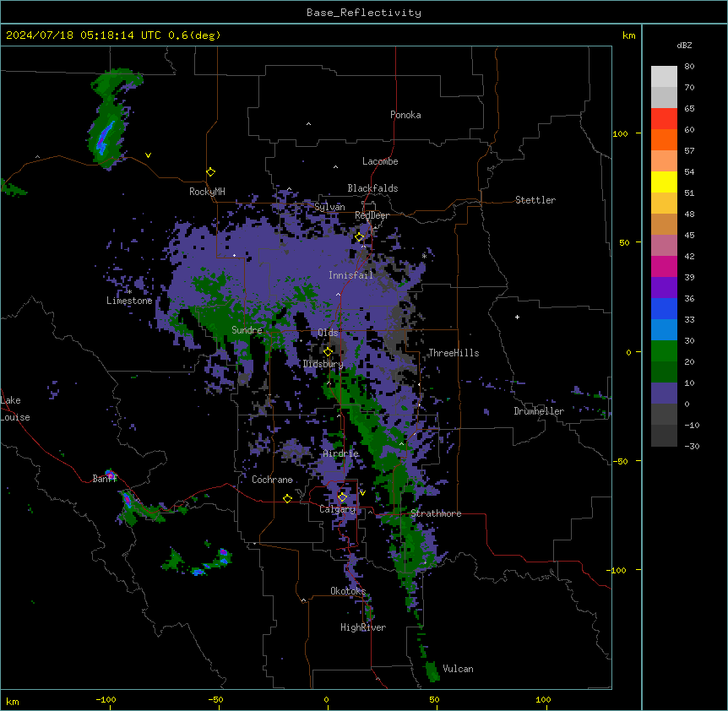This screenshot has width=728, height=711.
Task: Click the 80 value in the dBZ legend
Action: tap(689, 67)
